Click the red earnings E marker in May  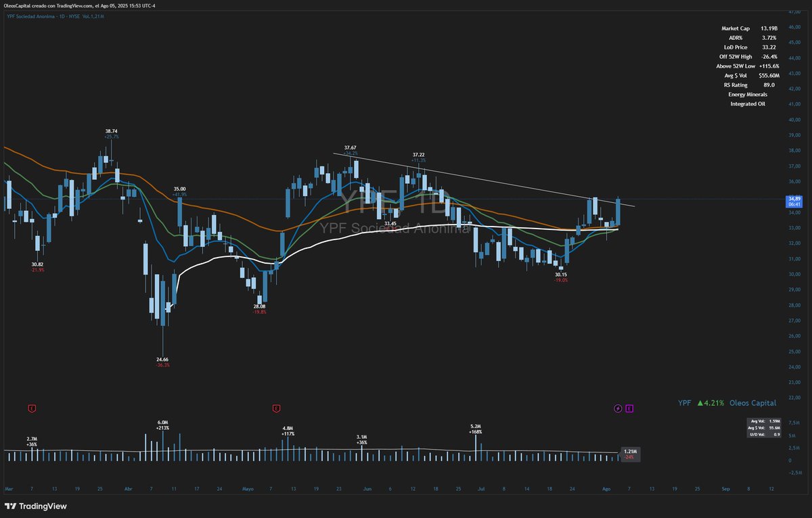(276, 408)
